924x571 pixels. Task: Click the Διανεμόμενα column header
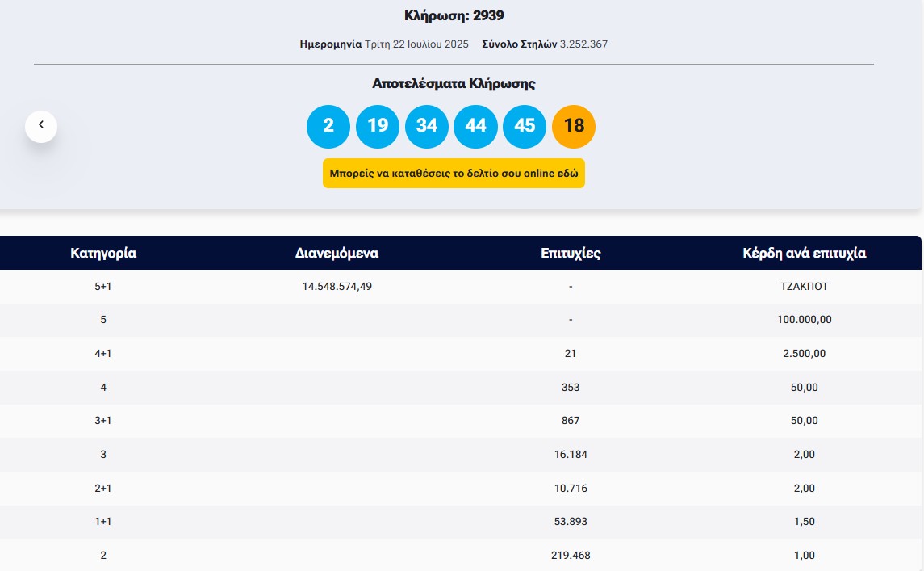(x=337, y=253)
